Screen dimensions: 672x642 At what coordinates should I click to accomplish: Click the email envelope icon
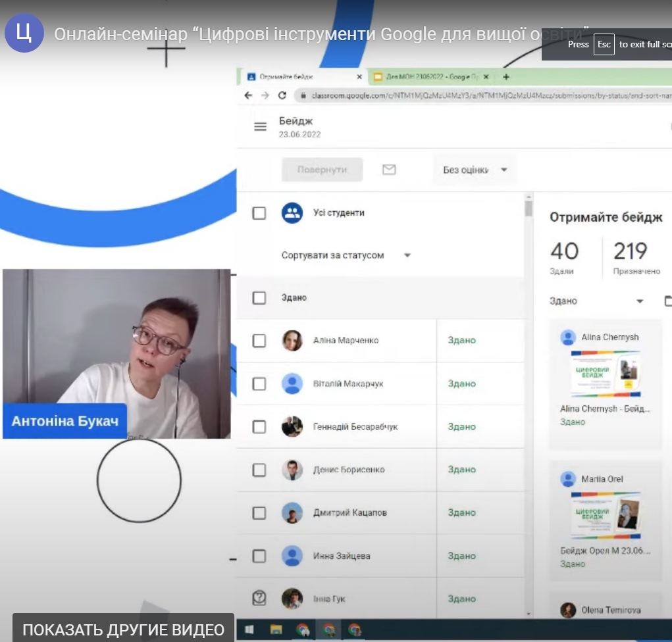[x=389, y=170]
